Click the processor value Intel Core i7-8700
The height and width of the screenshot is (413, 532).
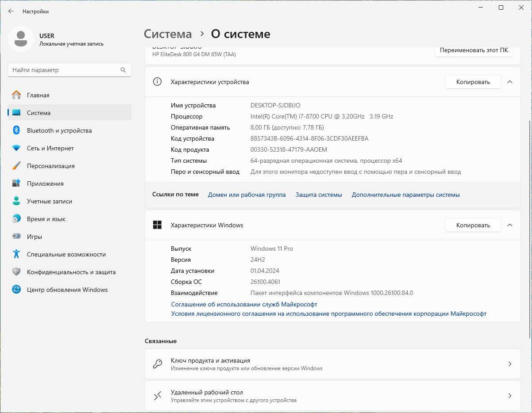[x=322, y=116]
